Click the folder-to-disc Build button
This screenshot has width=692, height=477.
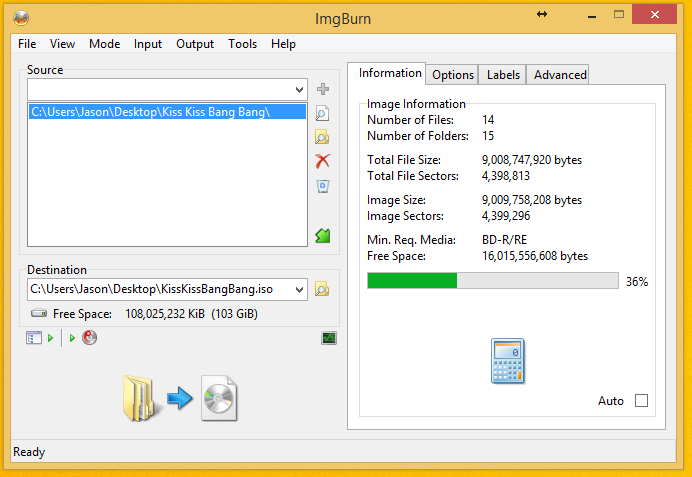[x=180, y=398]
